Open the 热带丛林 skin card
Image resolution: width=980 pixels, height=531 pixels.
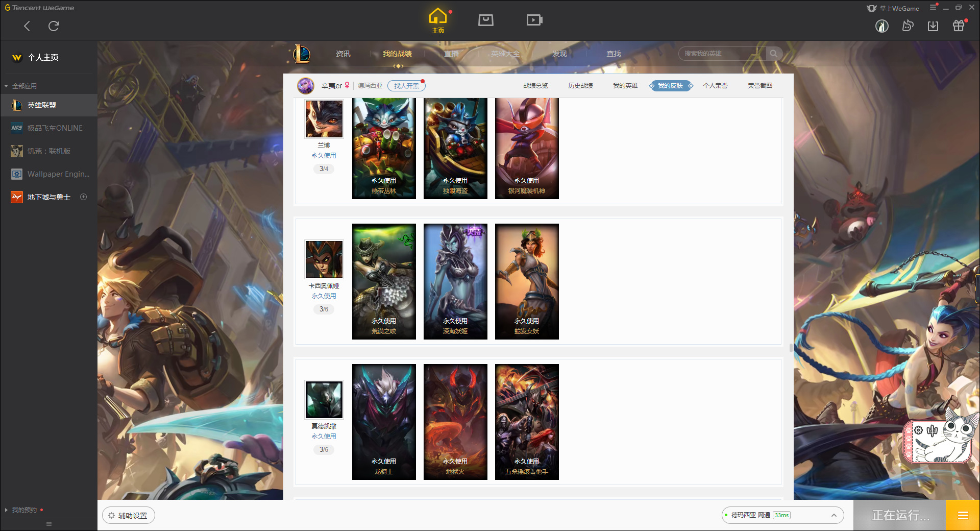[384, 149]
